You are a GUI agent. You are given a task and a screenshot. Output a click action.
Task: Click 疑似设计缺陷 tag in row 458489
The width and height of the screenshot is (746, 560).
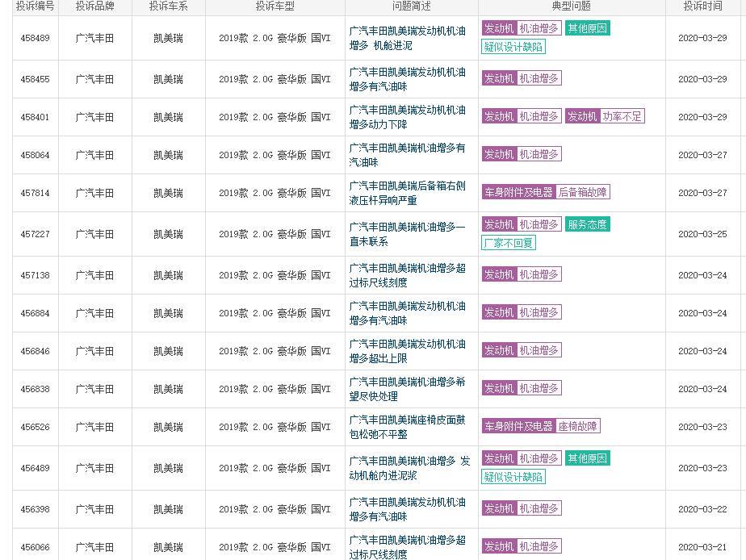pos(513,47)
